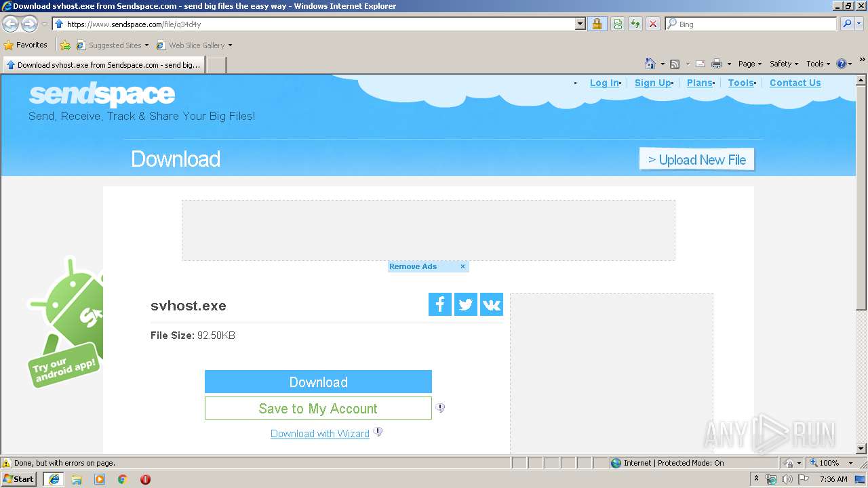Screen dimensions: 868x488
Task: Share file on VK icon
Action: [x=492, y=304]
